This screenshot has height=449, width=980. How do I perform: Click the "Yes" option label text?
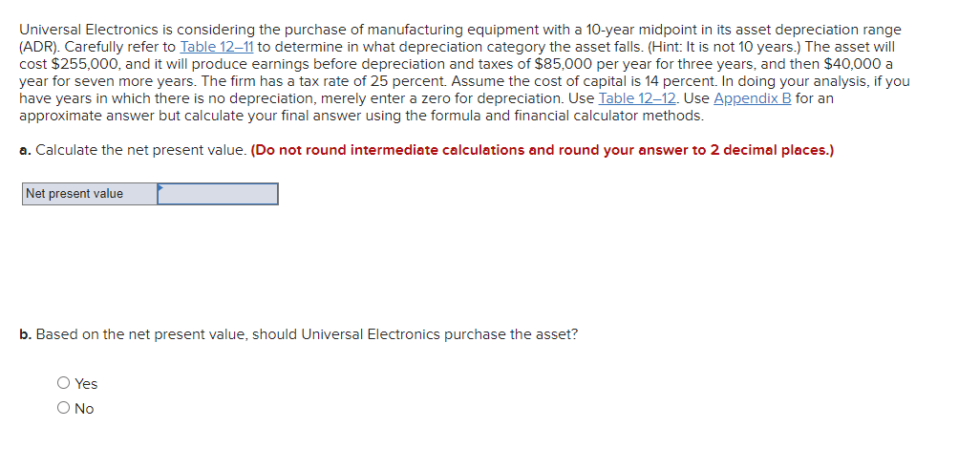point(86,383)
